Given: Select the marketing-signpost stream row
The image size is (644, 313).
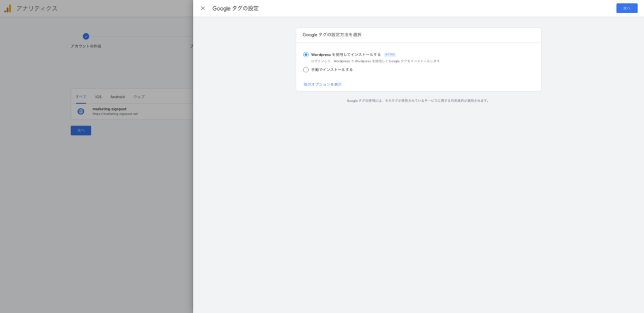Looking at the screenshot, I should (132, 112).
